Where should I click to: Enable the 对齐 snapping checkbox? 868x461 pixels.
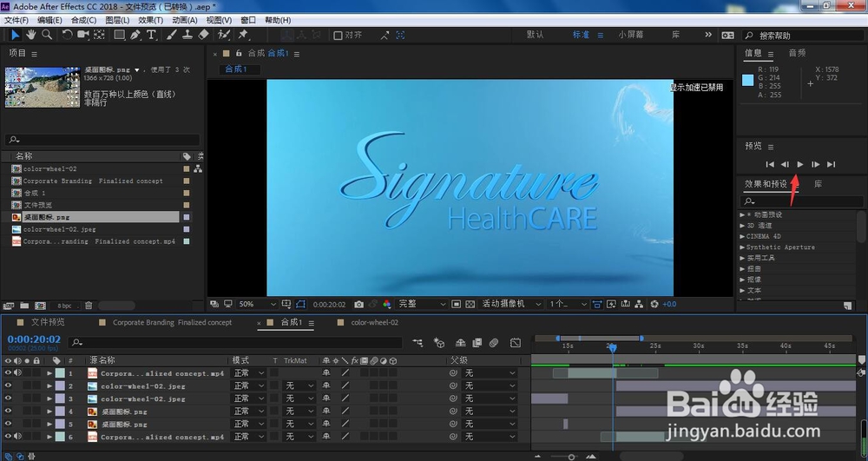coord(338,36)
